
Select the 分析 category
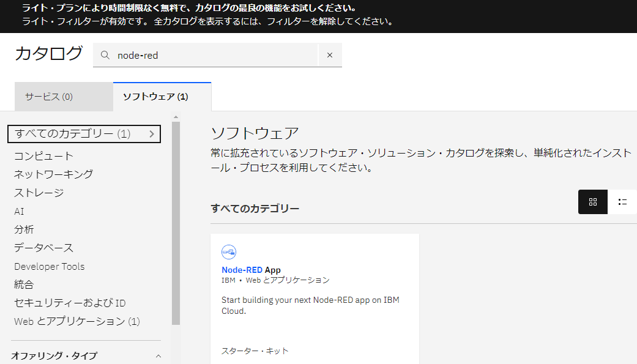point(24,229)
